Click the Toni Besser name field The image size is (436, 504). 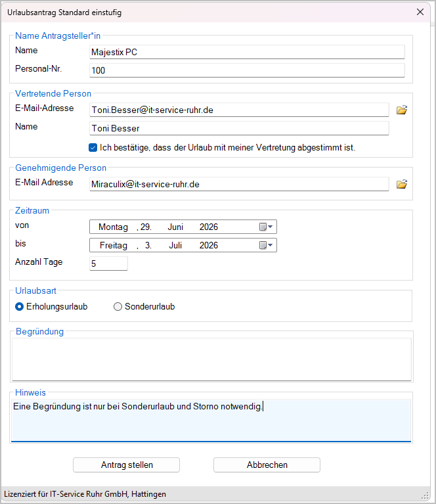click(x=239, y=128)
